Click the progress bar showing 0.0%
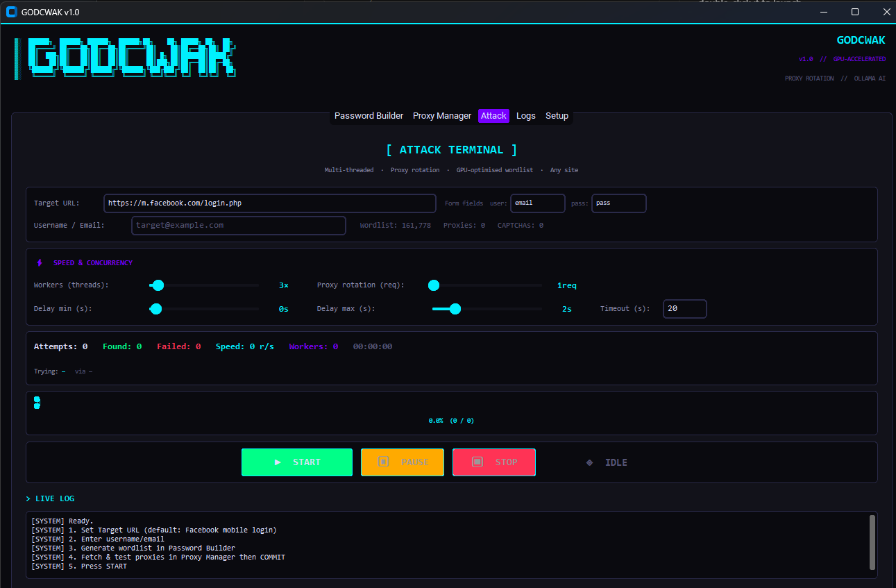896x588 pixels. pyautogui.click(x=37, y=403)
